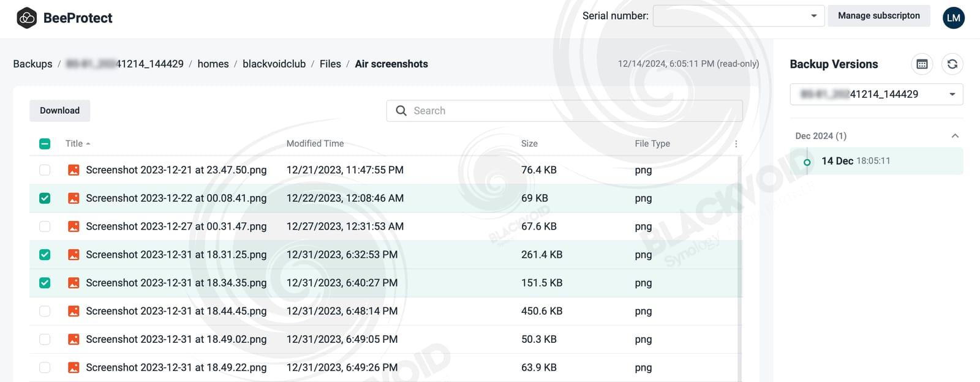
Task: Navigate to Backups breadcrumb root
Action: click(x=32, y=64)
